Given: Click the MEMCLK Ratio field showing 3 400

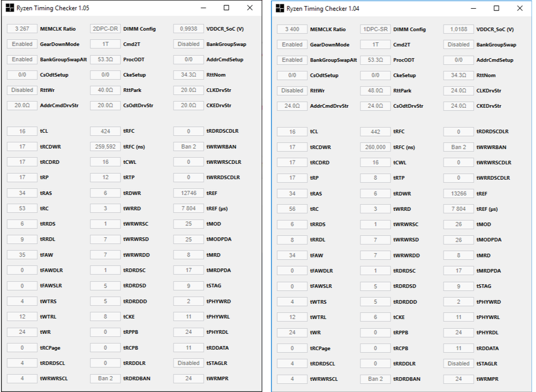Looking at the screenshot, I should point(293,29).
